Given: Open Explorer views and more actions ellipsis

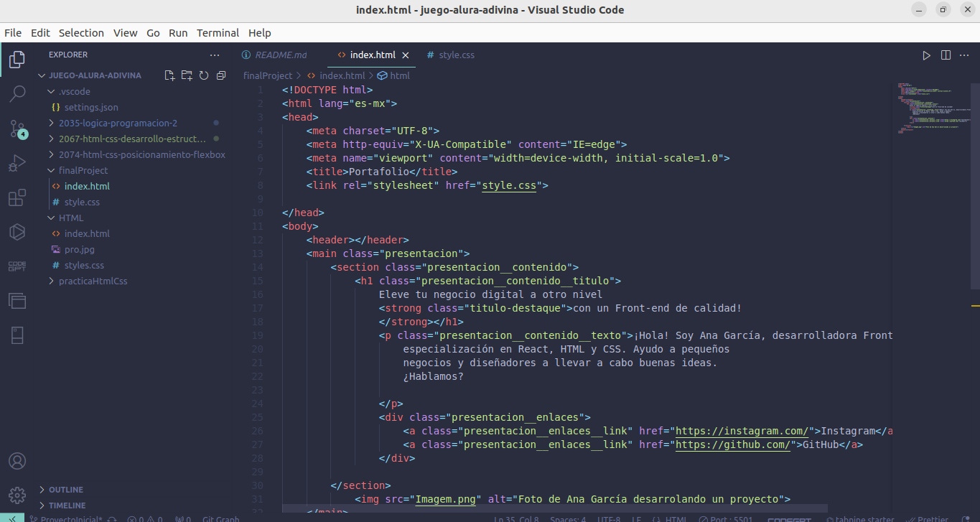Looking at the screenshot, I should 215,55.
